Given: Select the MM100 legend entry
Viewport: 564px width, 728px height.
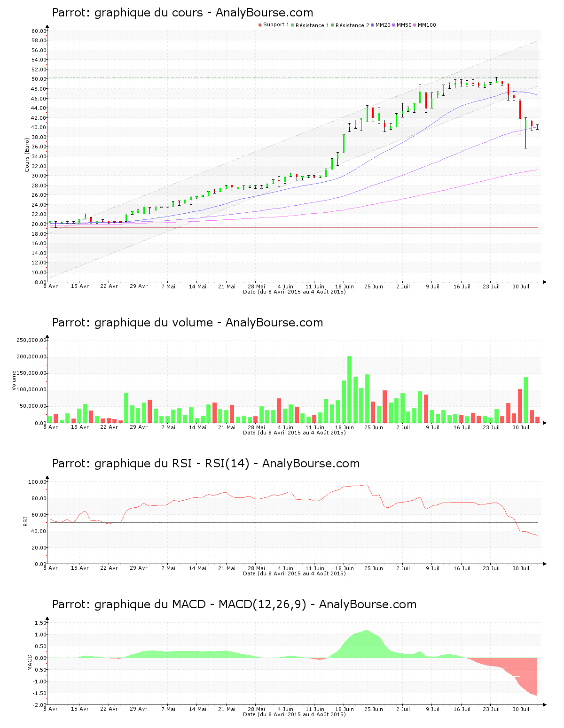Looking at the screenshot, I should [425, 25].
